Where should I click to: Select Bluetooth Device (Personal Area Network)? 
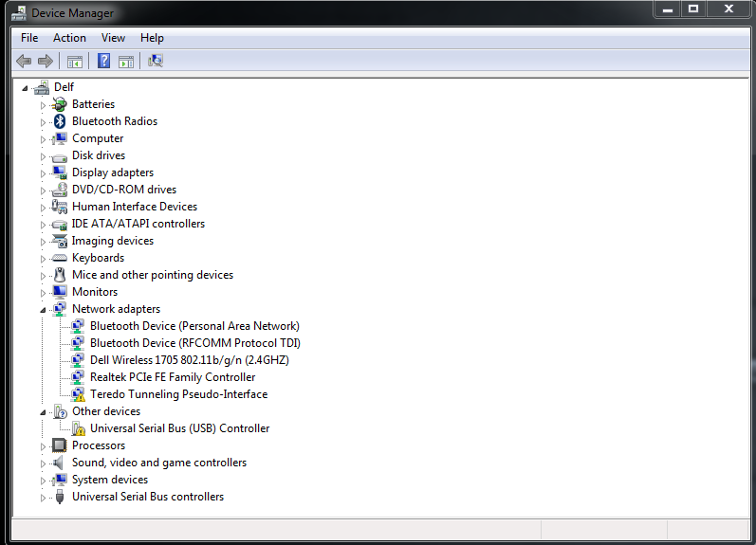tap(194, 326)
